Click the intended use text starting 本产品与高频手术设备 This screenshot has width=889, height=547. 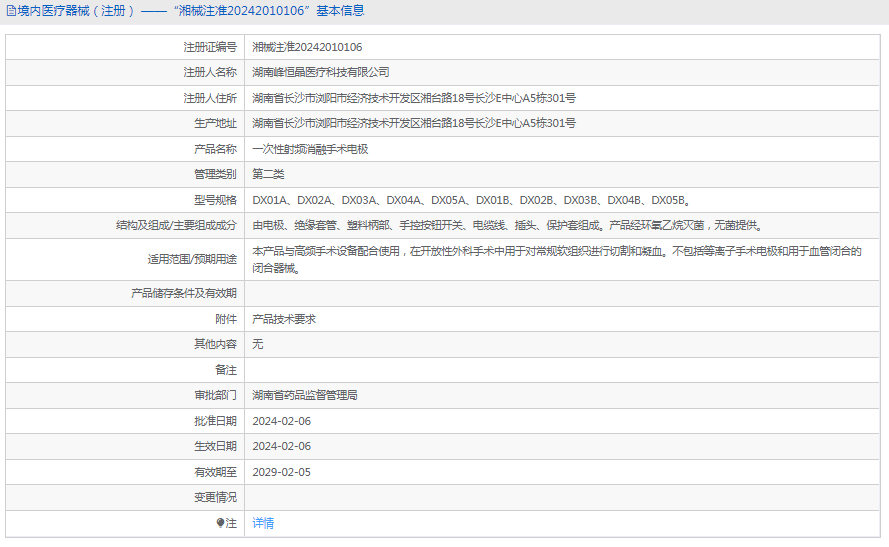click(x=557, y=260)
